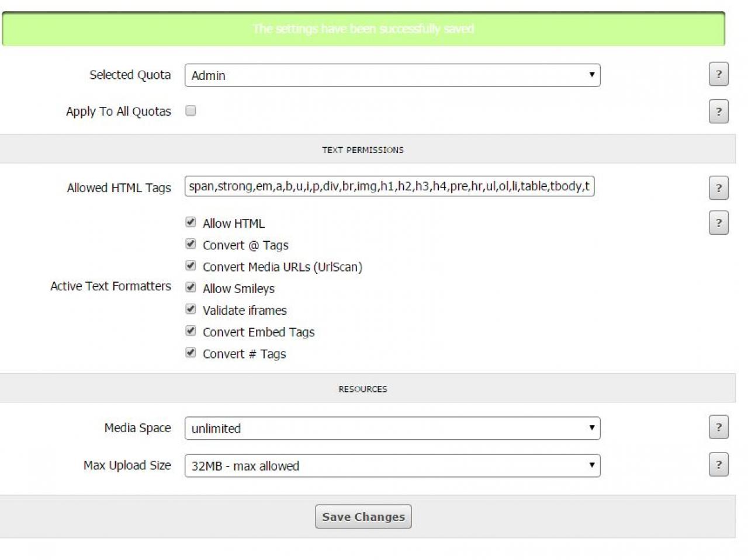Enable Apply To All Quotas checkbox

pos(191,110)
